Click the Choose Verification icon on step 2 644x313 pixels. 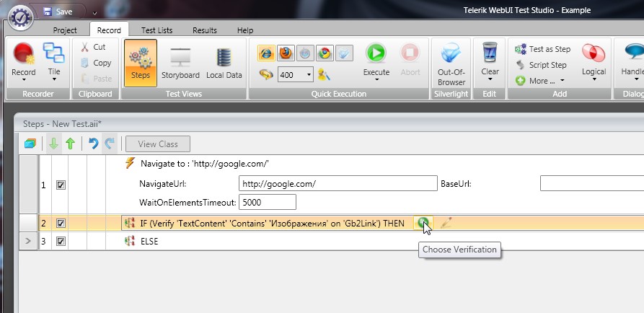[423, 223]
